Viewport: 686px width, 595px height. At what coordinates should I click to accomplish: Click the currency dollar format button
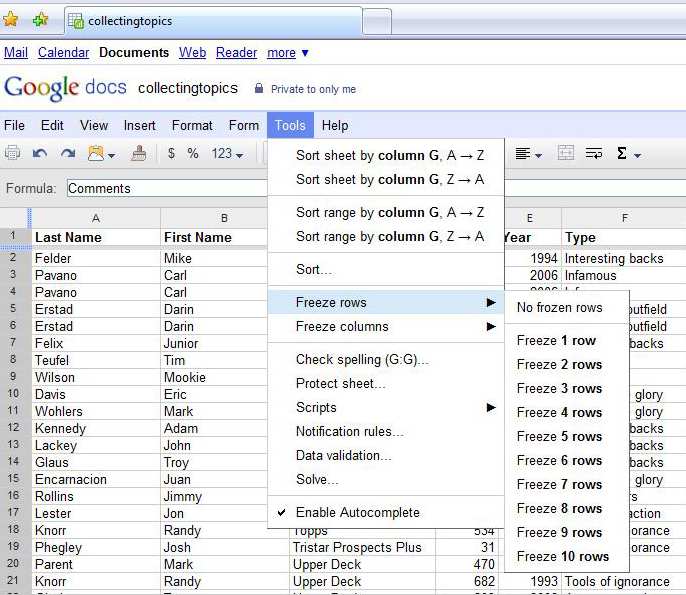tap(171, 153)
